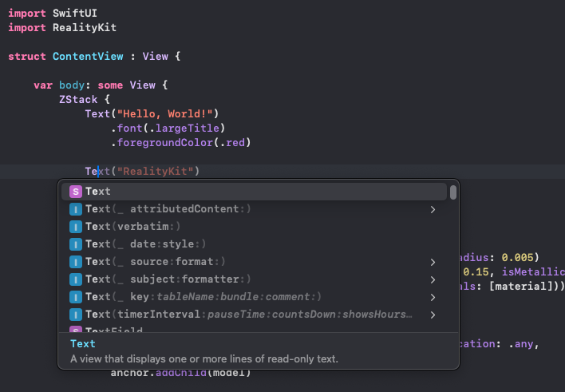Click the .foregroundColor modifier
Image resolution: width=565 pixels, height=392 pixels.
point(162,143)
